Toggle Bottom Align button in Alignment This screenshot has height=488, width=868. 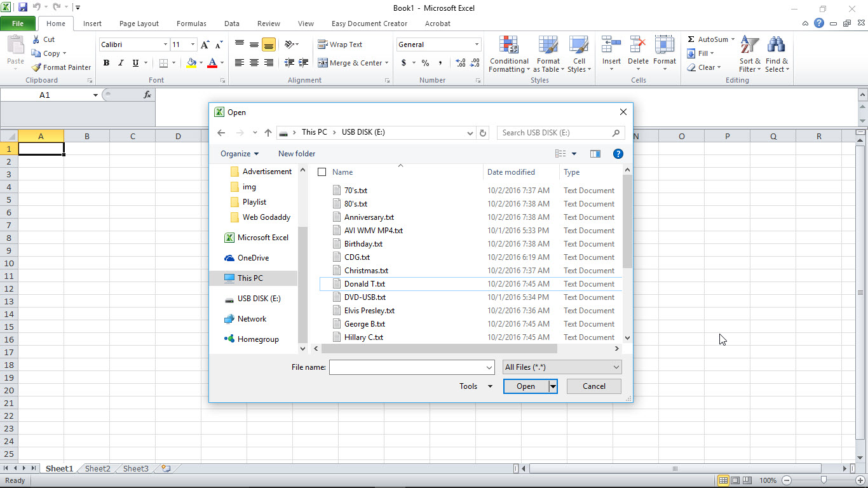[x=269, y=44]
